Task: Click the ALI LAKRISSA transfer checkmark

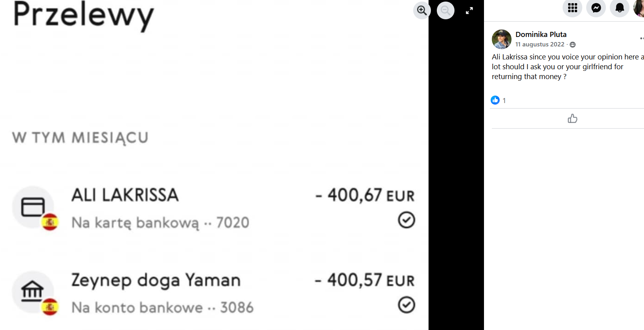Action: (x=406, y=220)
